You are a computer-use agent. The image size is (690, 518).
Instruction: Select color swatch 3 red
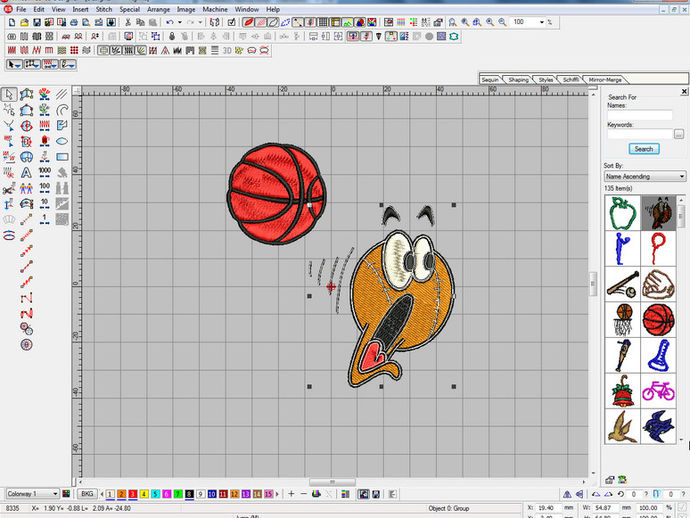pos(133,494)
